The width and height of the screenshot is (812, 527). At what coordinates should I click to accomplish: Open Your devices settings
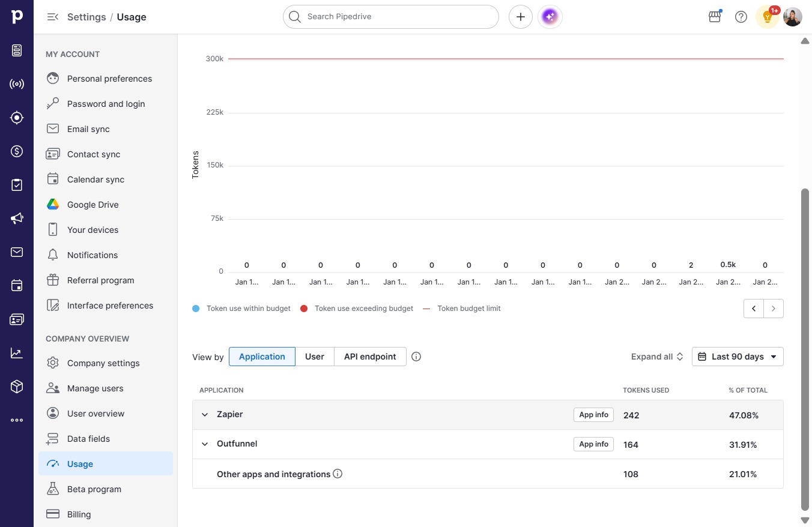106,230
